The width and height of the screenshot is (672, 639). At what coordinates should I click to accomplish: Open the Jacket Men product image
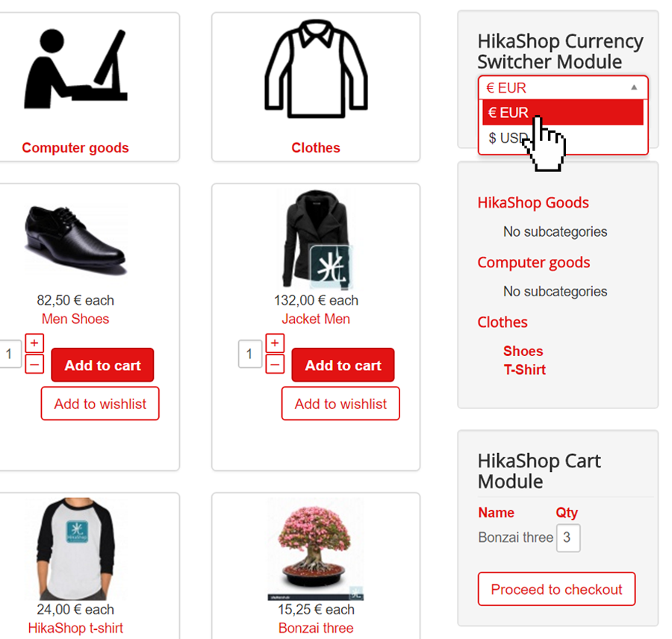point(316,239)
